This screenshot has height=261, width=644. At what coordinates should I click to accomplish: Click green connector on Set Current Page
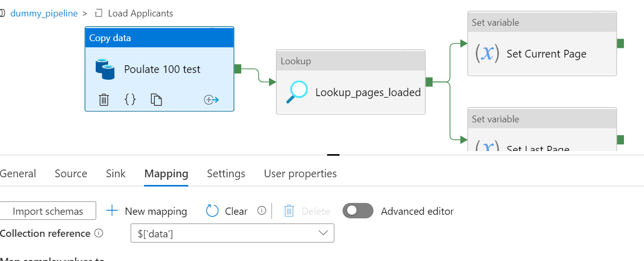pos(620,43)
